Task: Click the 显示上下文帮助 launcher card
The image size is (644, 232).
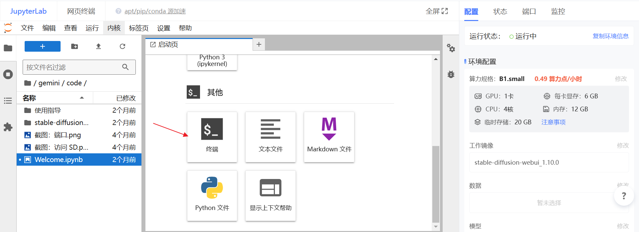Action: tap(270, 195)
